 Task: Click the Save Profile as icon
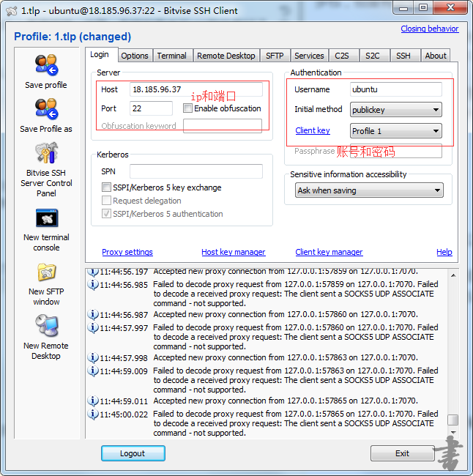tap(46, 108)
